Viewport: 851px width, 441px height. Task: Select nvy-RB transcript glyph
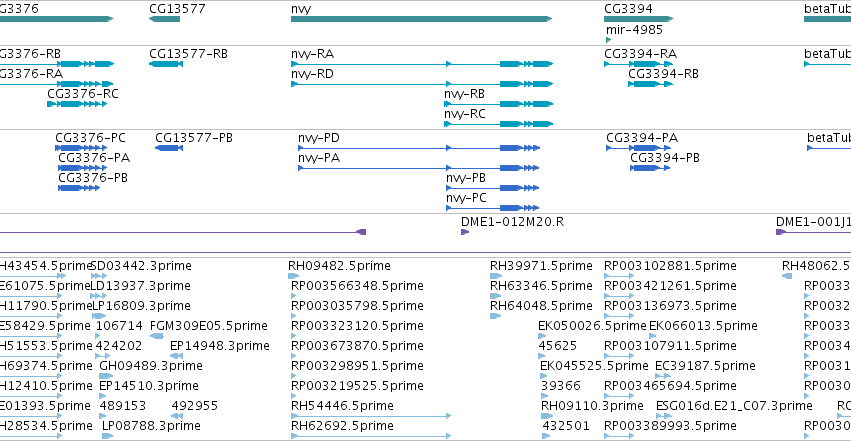click(x=498, y=104)
